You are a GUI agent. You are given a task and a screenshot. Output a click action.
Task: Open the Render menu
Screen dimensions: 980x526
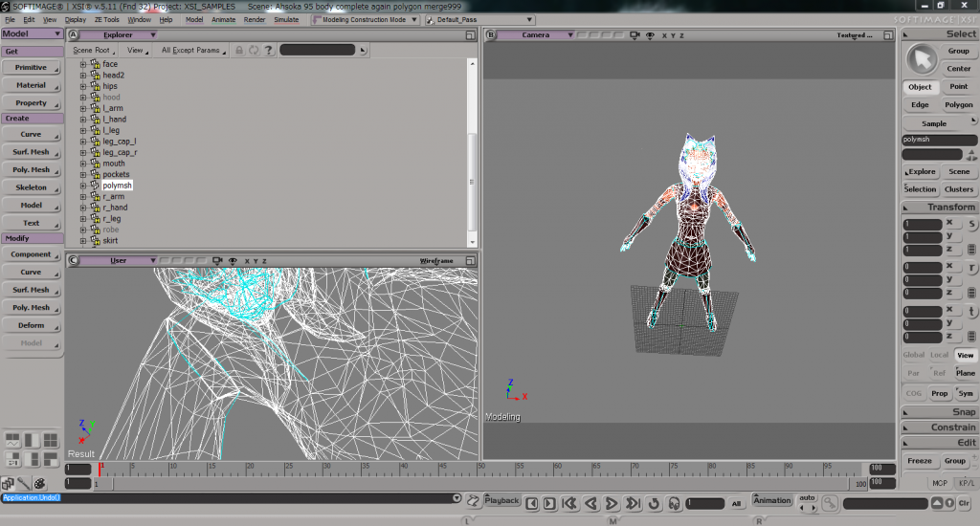[255, 20]
